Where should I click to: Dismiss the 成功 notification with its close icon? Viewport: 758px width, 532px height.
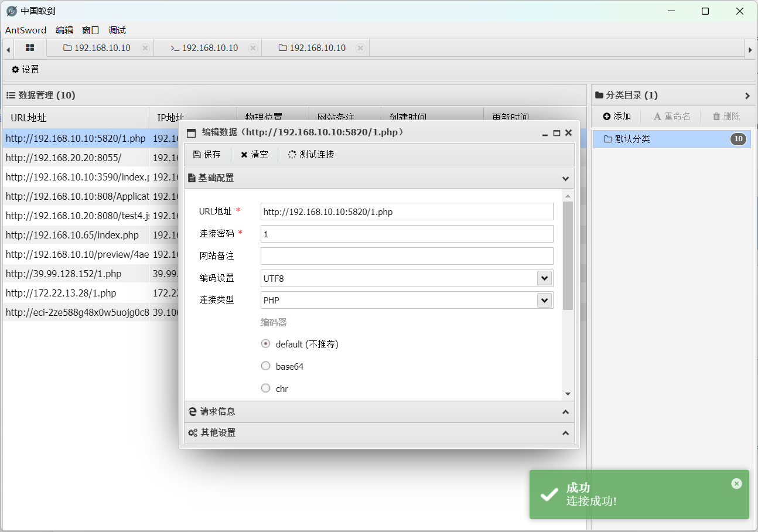737,483
